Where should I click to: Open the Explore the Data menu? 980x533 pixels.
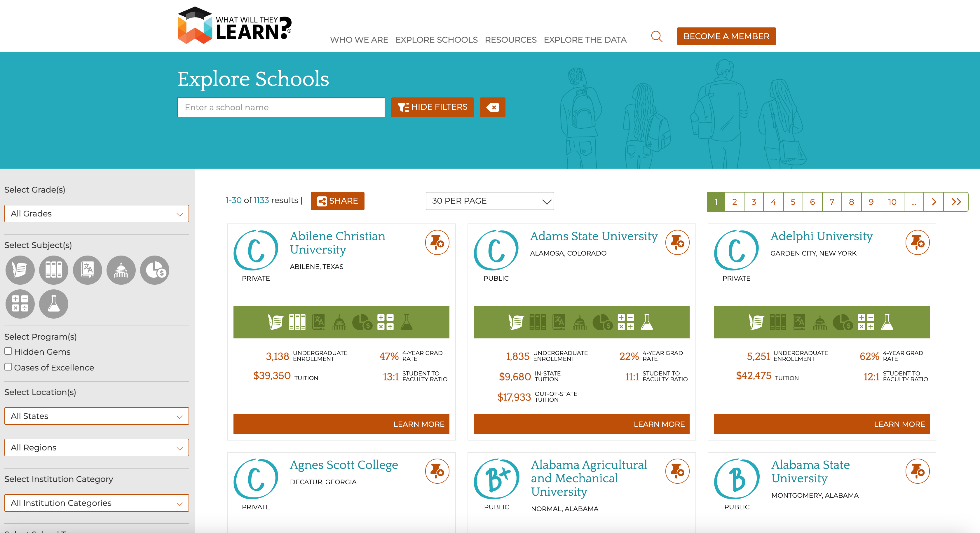click(x=585, y=40)
